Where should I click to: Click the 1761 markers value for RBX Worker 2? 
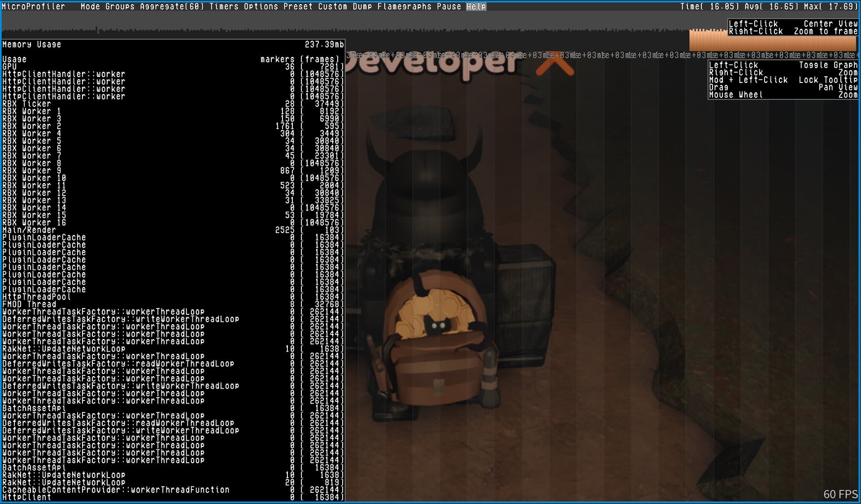coord(285,126)
